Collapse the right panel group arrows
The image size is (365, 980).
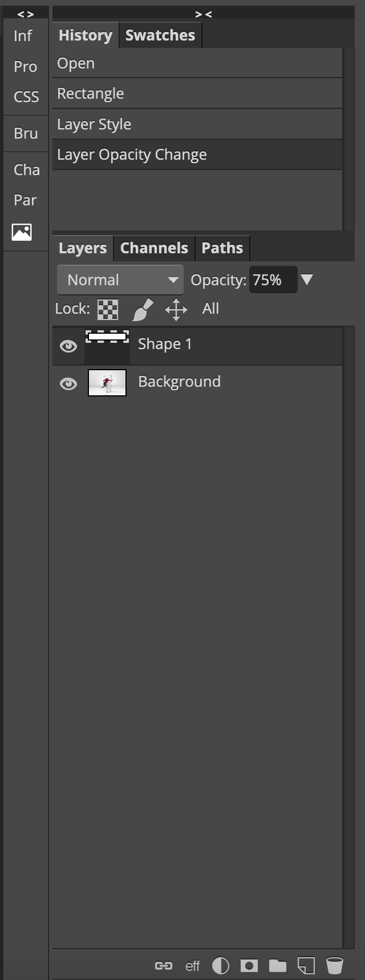coord(204,14)
